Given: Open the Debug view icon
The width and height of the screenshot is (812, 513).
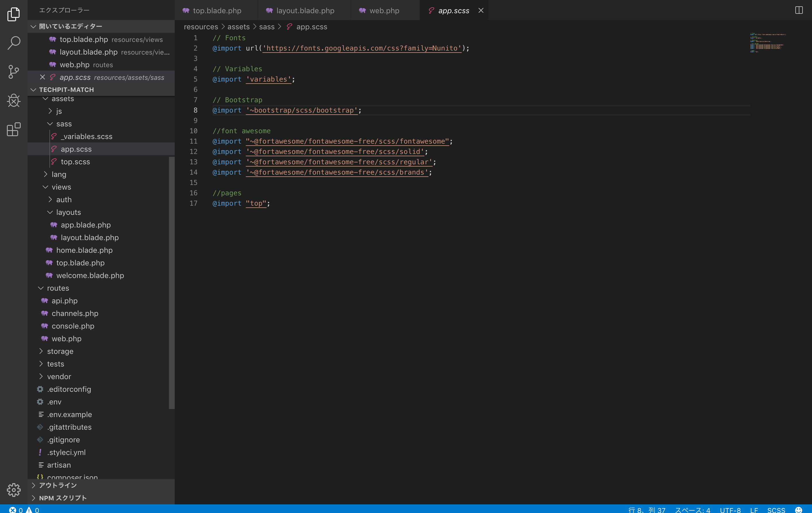Looking at the screenshot, I should (14, 101).
